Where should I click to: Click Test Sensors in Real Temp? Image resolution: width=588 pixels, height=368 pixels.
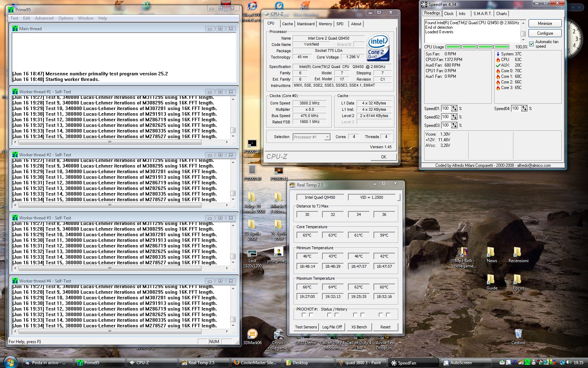[306, 327]
